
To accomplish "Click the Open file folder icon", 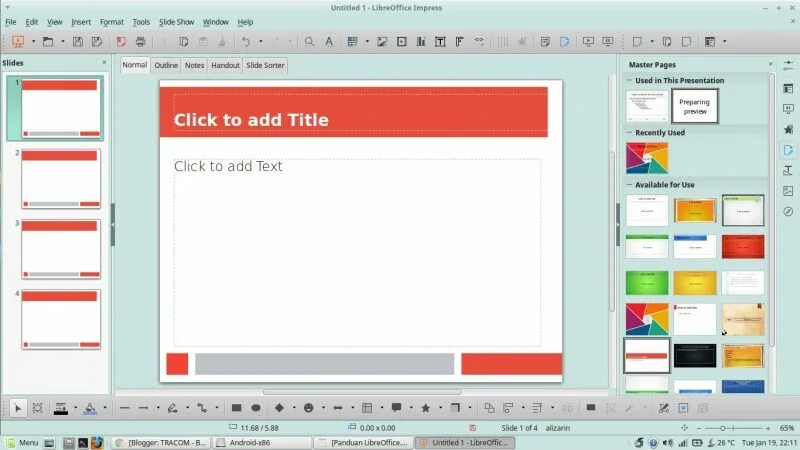I will [47, 42].
